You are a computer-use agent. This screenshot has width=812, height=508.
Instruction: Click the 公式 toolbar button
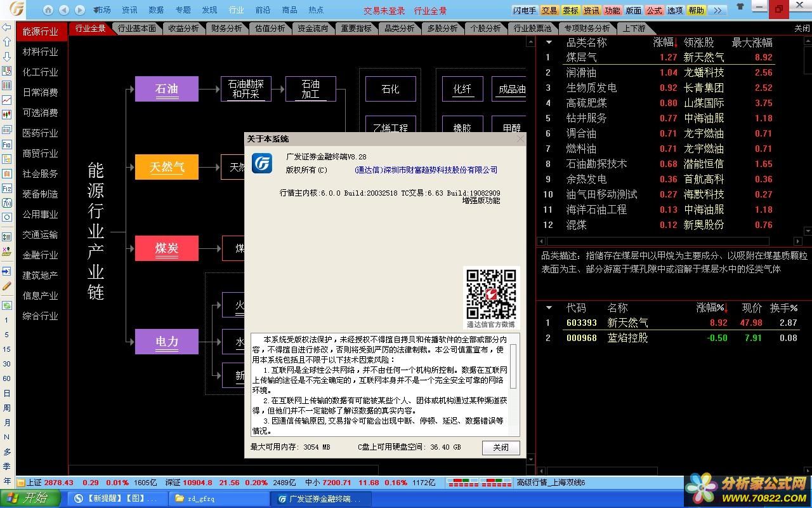pyautogui.click(x=654, y=10)
